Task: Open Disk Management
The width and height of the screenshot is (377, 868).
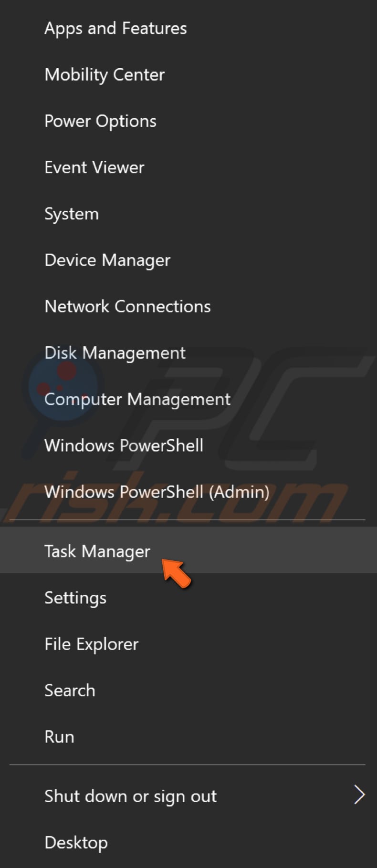Action: (x=115, y=352)
